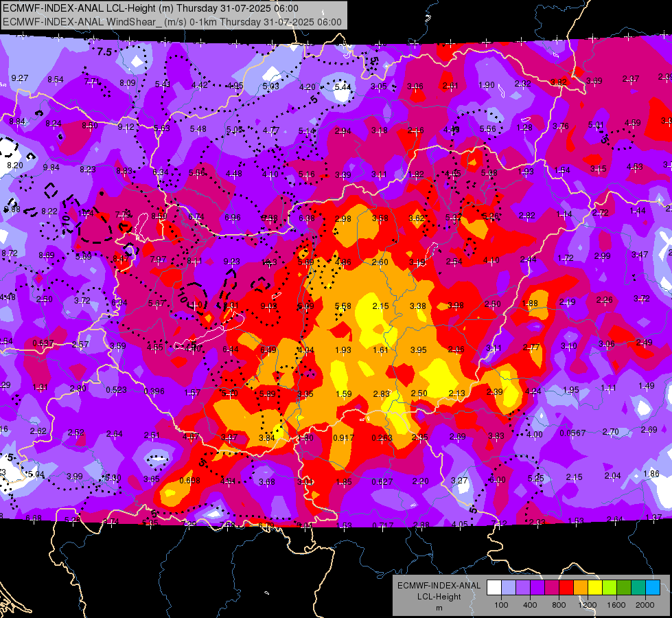672x618 pixels.
Task: Click the wind shear value 0.608
Action: [190, 481]
